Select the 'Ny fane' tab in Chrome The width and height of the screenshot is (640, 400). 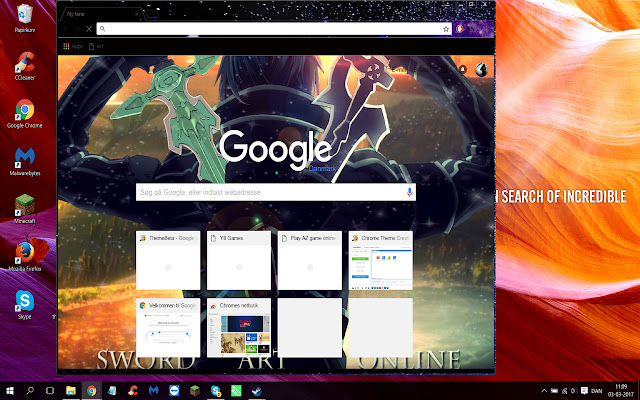(x=101, y=14)
